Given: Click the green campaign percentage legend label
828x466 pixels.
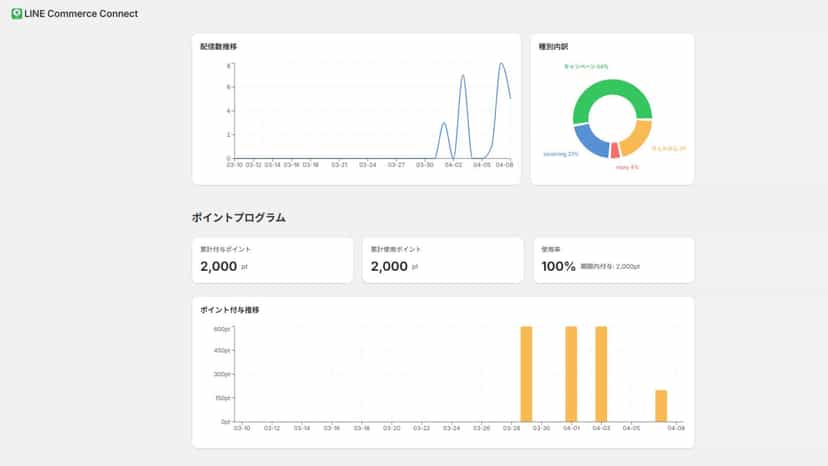Looking at the screenshot, I should click(586, 67).
